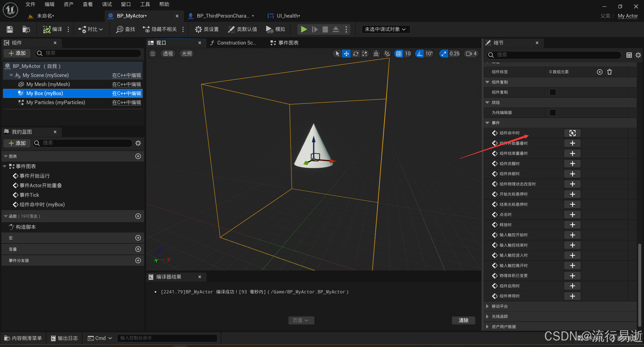Click the console command input field
Viewport: 644px width, 347px height.
(x=167, y=338)
